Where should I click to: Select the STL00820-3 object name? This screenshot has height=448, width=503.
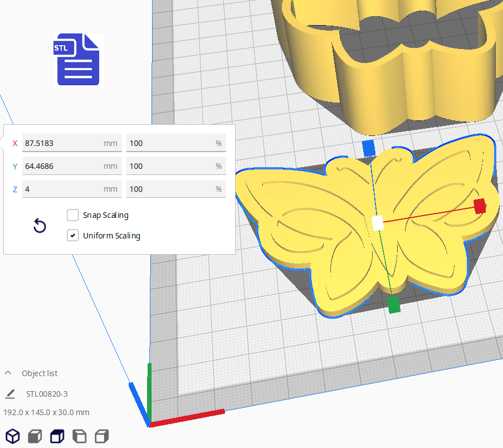point(48,393)
